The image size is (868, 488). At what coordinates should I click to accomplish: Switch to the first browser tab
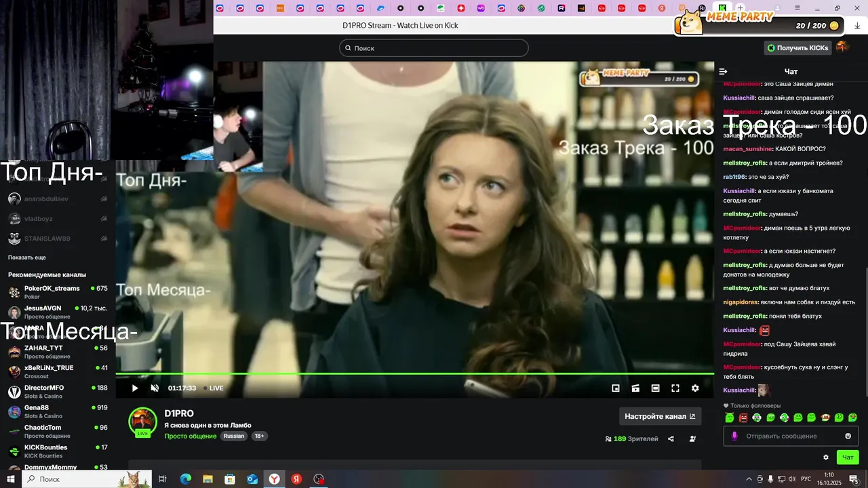click(220, 8)
